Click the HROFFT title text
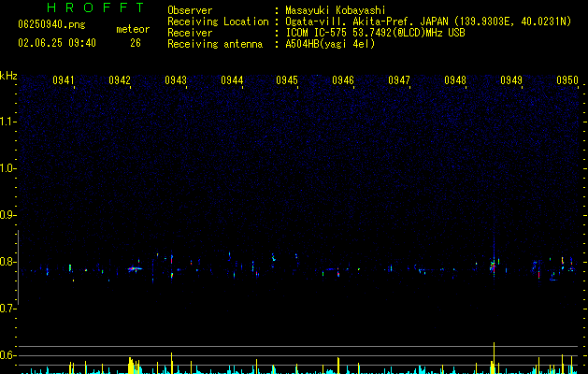 96,7
